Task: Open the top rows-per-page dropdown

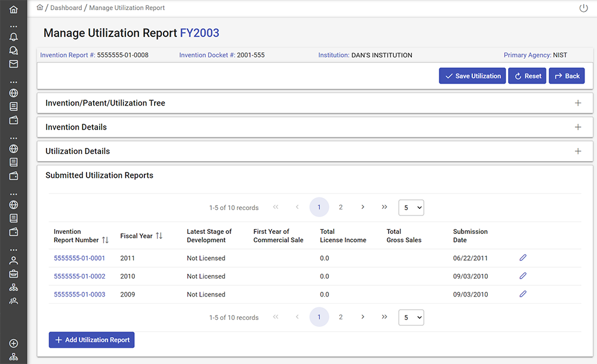Action: point(411,208)
